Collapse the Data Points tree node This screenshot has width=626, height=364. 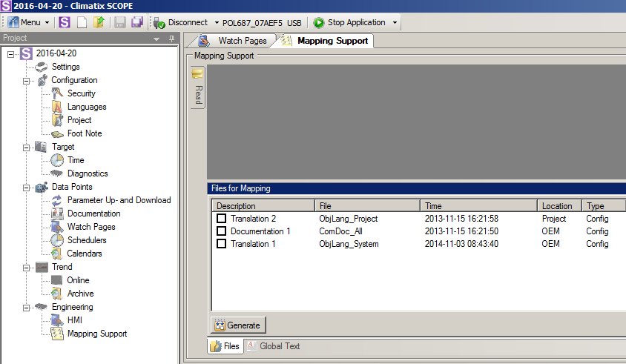tap(26, 187)
